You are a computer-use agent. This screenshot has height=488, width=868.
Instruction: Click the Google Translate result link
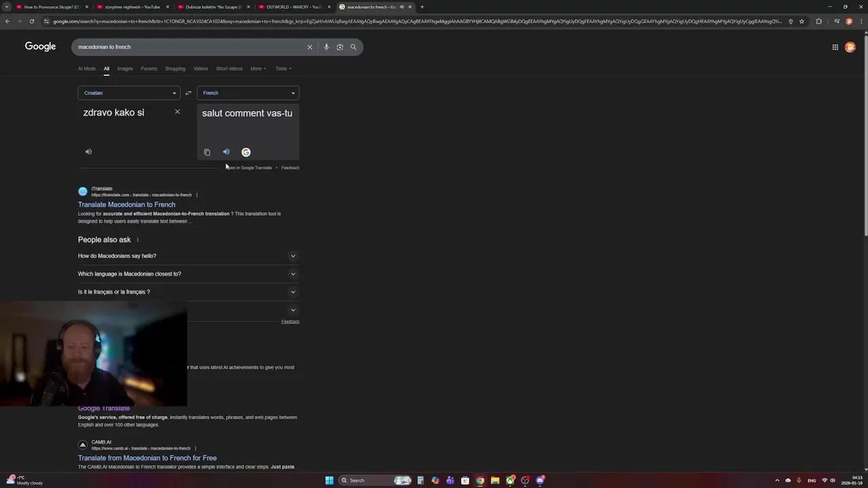104,408
